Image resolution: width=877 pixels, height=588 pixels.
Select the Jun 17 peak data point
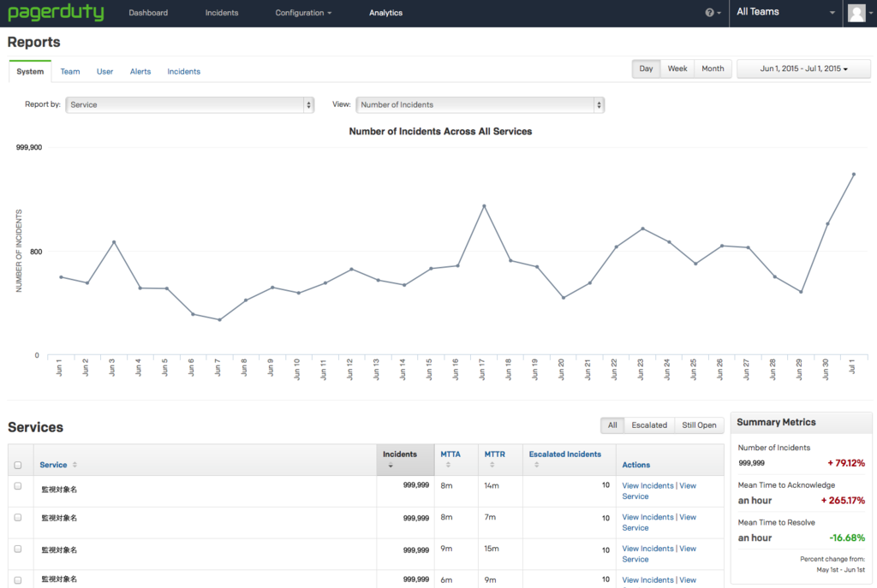(485, 206)
